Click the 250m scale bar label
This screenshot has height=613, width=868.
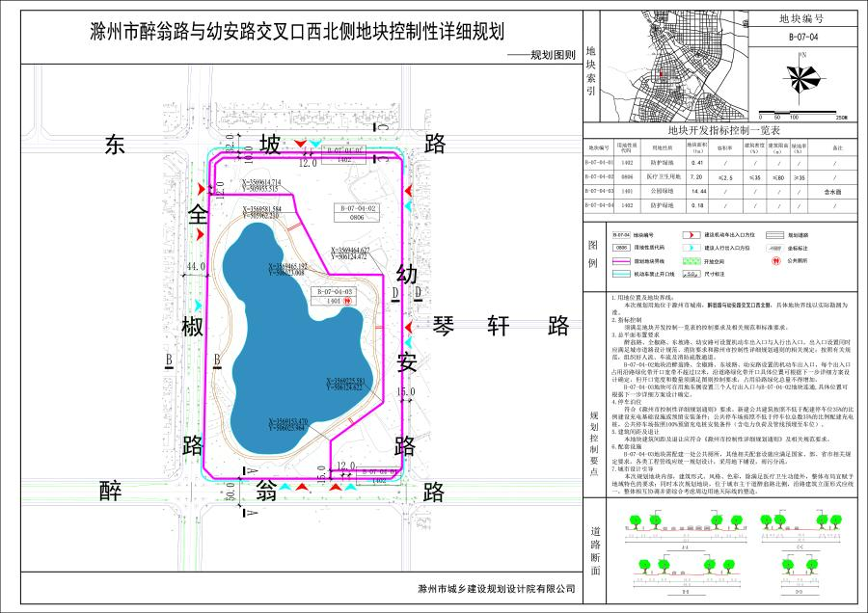tap(840, 118)
